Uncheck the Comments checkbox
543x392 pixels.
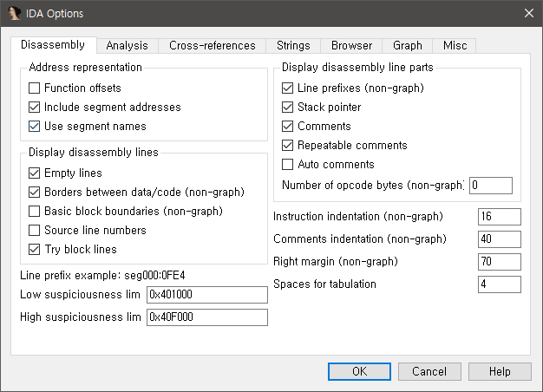coord(287,127)
